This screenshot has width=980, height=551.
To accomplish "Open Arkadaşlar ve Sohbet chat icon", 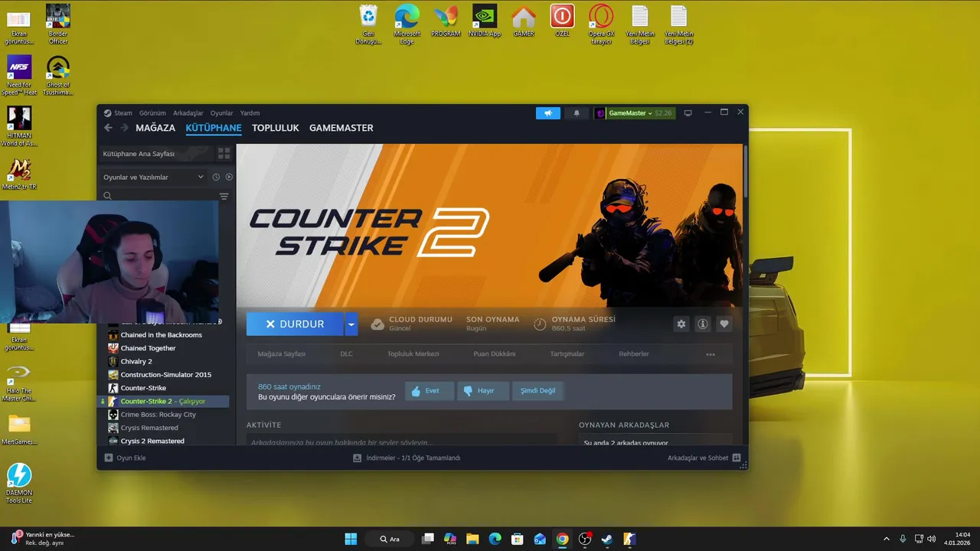I will [737, 458].
